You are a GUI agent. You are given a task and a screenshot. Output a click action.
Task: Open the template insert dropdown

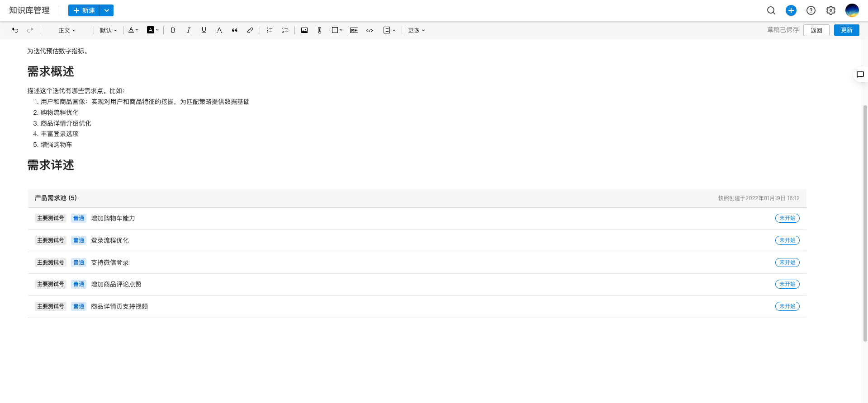tap(389, 30)
